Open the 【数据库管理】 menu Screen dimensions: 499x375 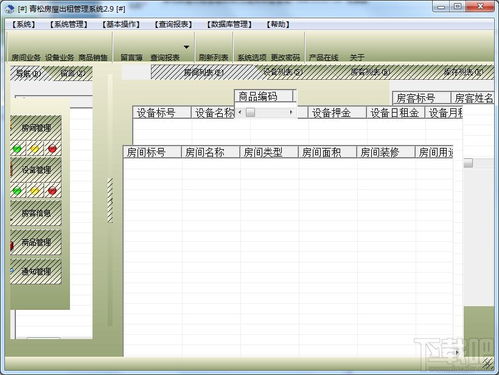(x=229, y=24)
